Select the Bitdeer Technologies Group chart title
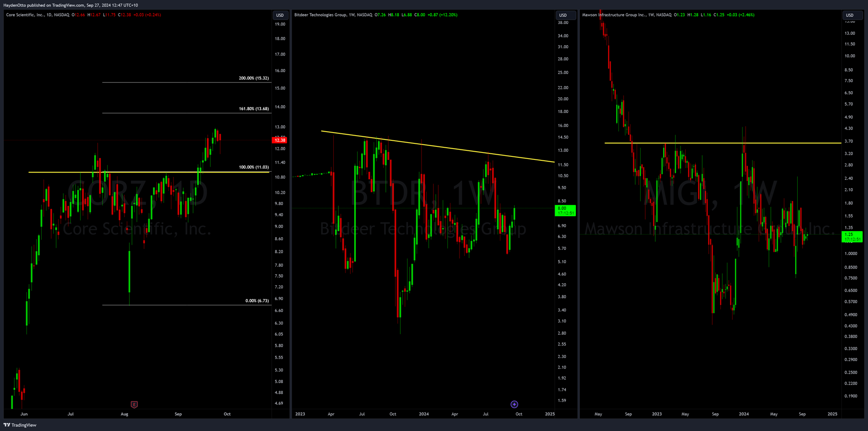Viewport: 868px width, 431px height. [x=320, y=15]
